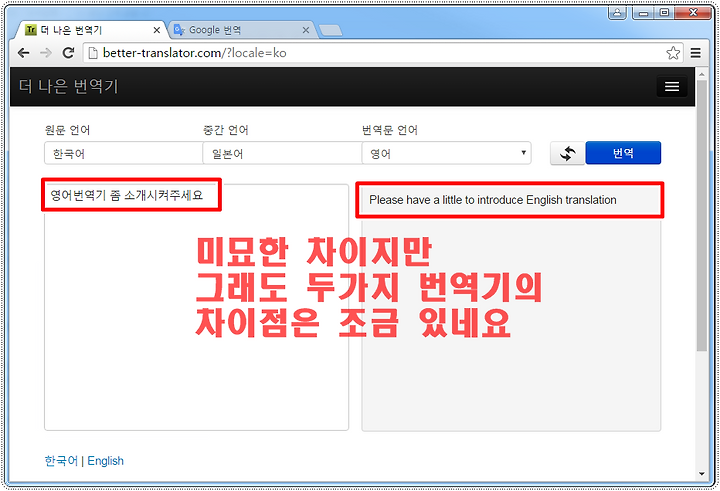The image size is (720, 491).
Task: Click the browser back arrow
Action: point(23,53)
